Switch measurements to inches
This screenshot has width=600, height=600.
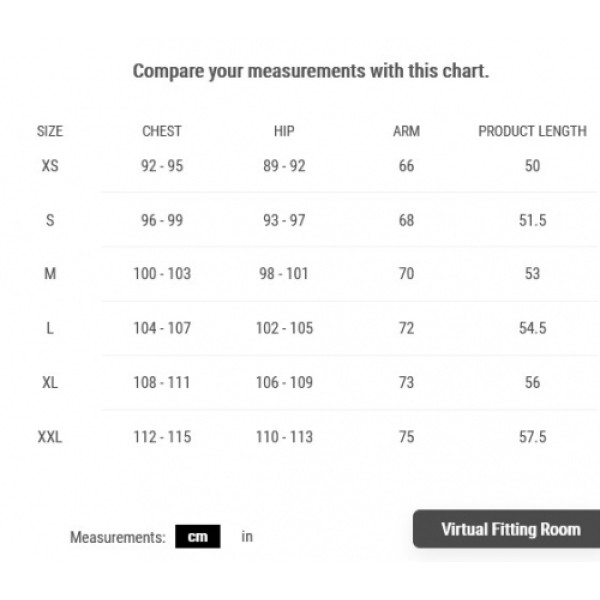point(247,536)
